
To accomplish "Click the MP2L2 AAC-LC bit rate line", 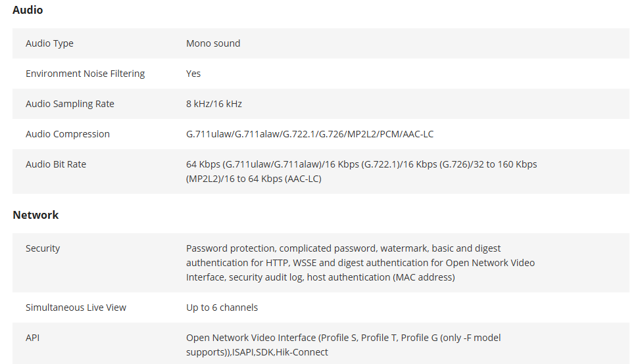I will point(254,179).
